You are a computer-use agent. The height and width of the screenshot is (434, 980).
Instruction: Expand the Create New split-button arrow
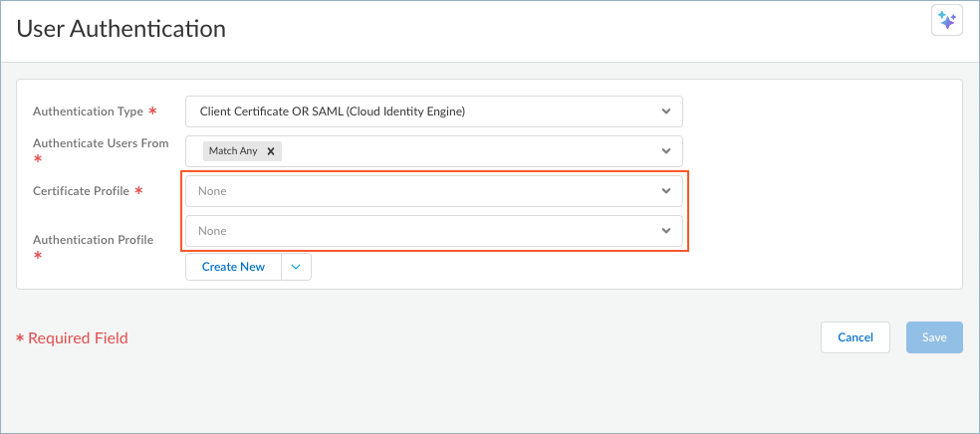pyautogui.click(x=297, y=267)
